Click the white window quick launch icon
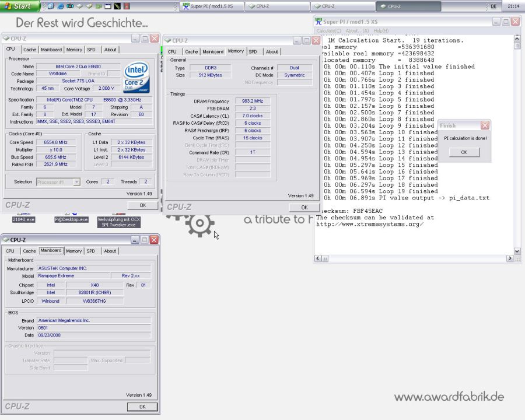The image size is (525, 420). coord(108,6)
